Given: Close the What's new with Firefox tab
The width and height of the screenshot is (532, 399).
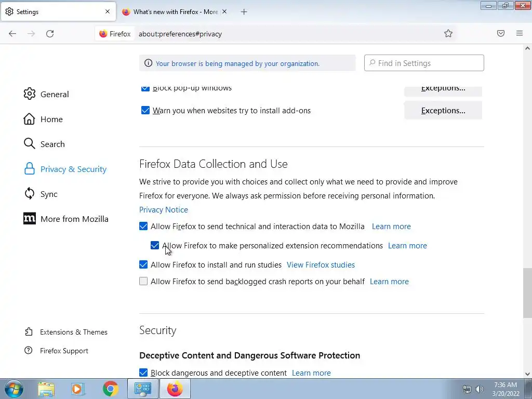Looking at the screenshot, I should (x=224, y=11).
